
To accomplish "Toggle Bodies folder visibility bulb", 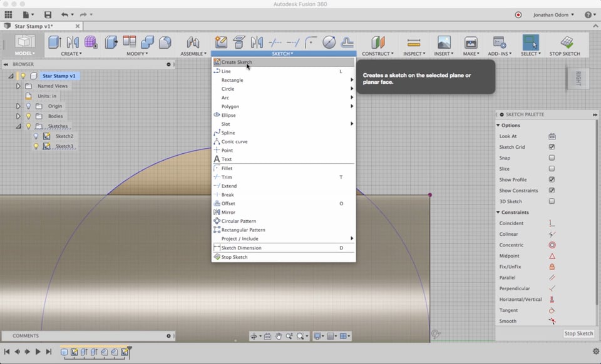I will (x=28, y=116).
